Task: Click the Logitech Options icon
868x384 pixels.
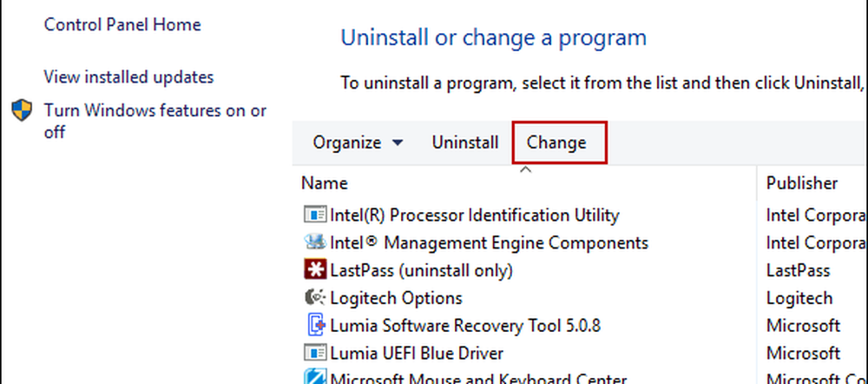Action: pyautogui.click(x=314, y=298)
